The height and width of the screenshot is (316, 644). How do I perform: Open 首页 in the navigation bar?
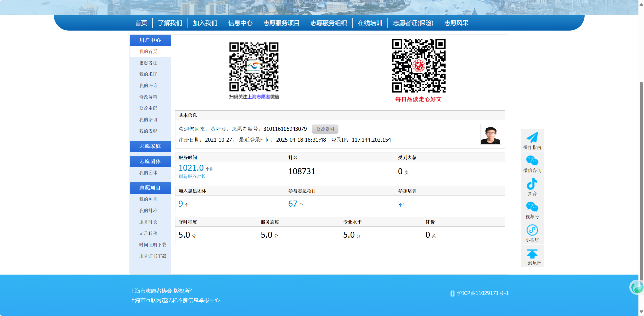click(141, 23)
